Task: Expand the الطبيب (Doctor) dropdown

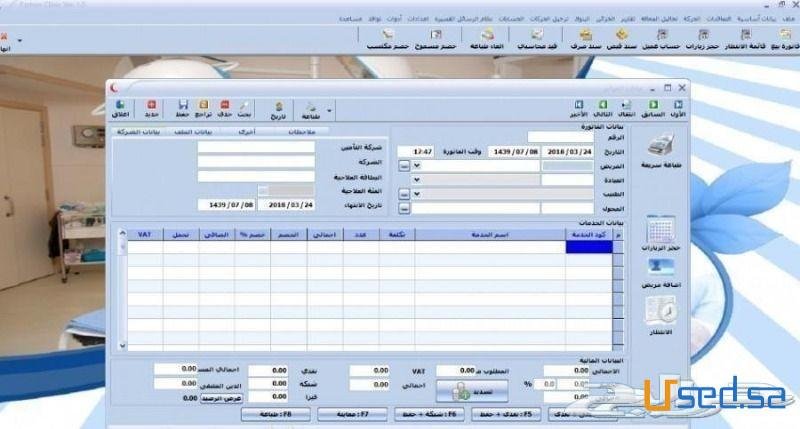Action: point(415,194)
